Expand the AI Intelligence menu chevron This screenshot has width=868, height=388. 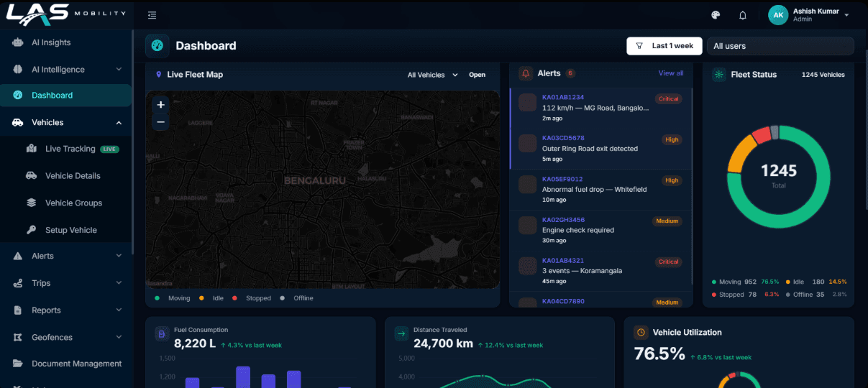pyautogui.click(x=119, y=70)
